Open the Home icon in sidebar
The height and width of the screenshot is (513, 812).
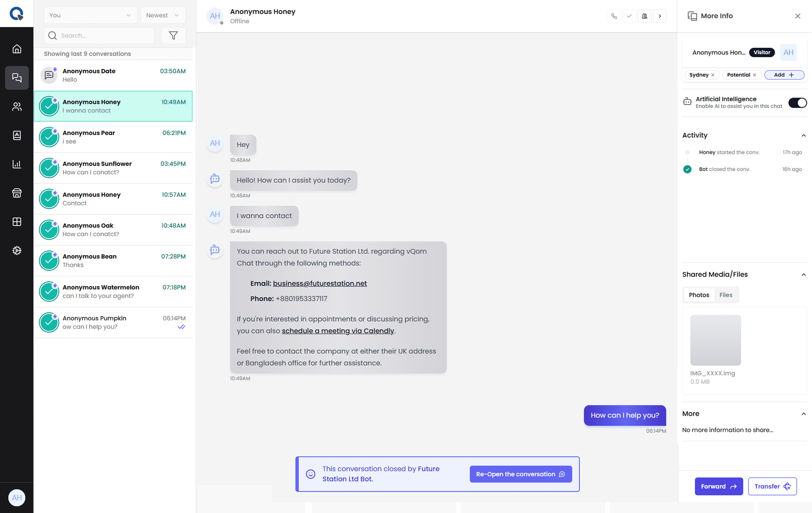(17, 49)
